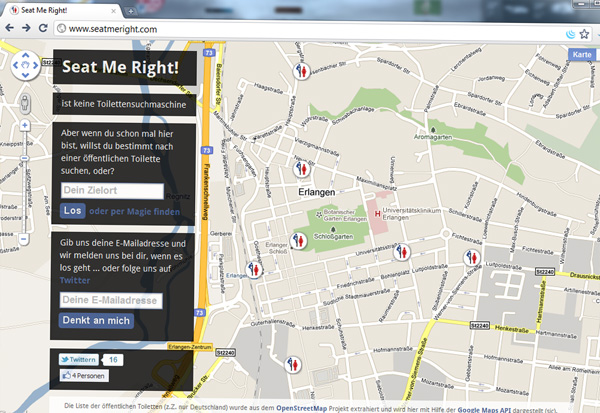
Task: Click the 'oder per Magie finden' link
Action: tap(135, 212)
